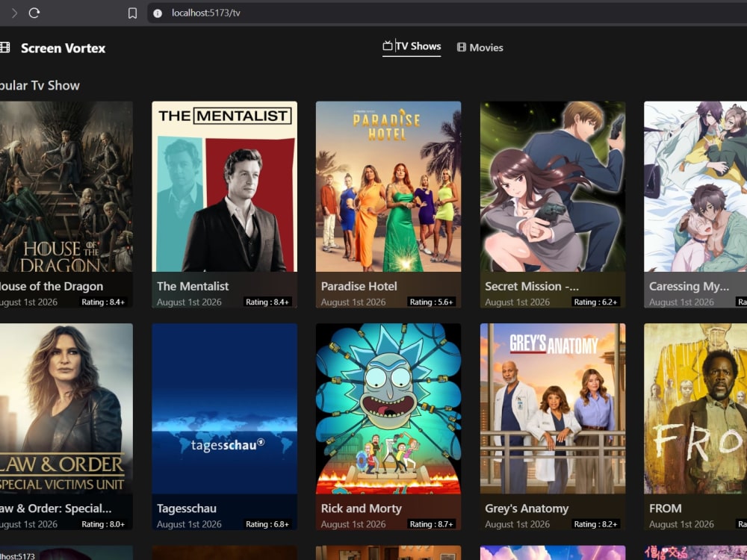Viewport: 747px width, 560px height.
Task: Click the title text 'The Mentalist'
Action: (193, 286)
